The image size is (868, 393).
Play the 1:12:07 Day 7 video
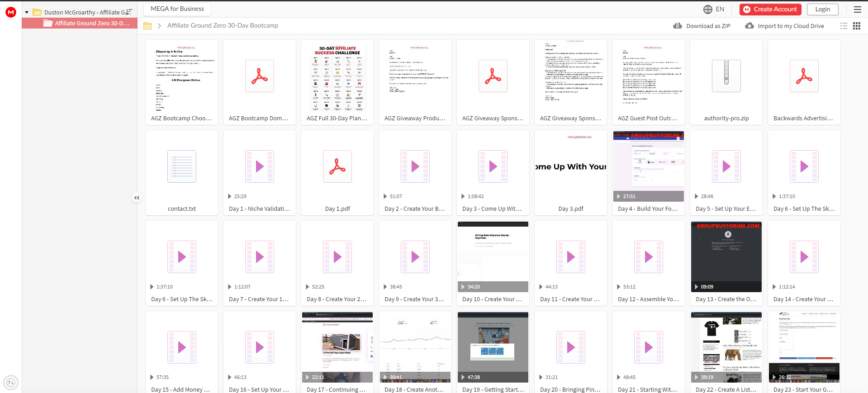click(260, 257)
